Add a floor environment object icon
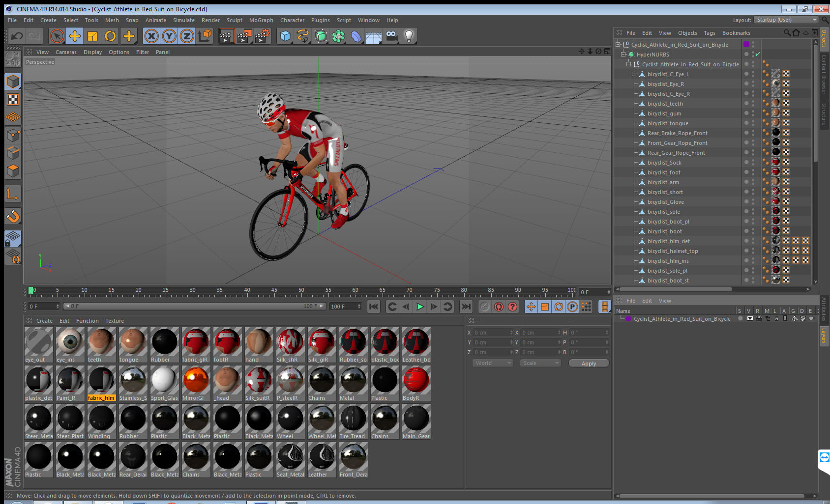 click(374, 36)
